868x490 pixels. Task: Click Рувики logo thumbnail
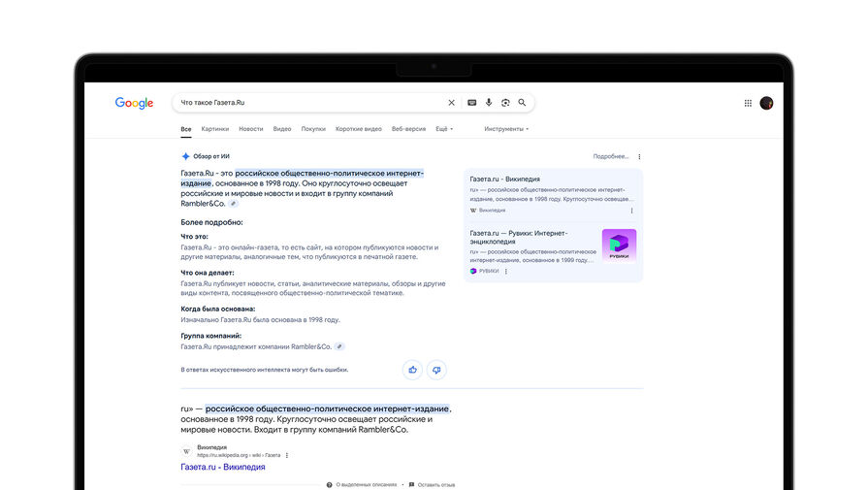pyautogui.click(x=619, y=245)
